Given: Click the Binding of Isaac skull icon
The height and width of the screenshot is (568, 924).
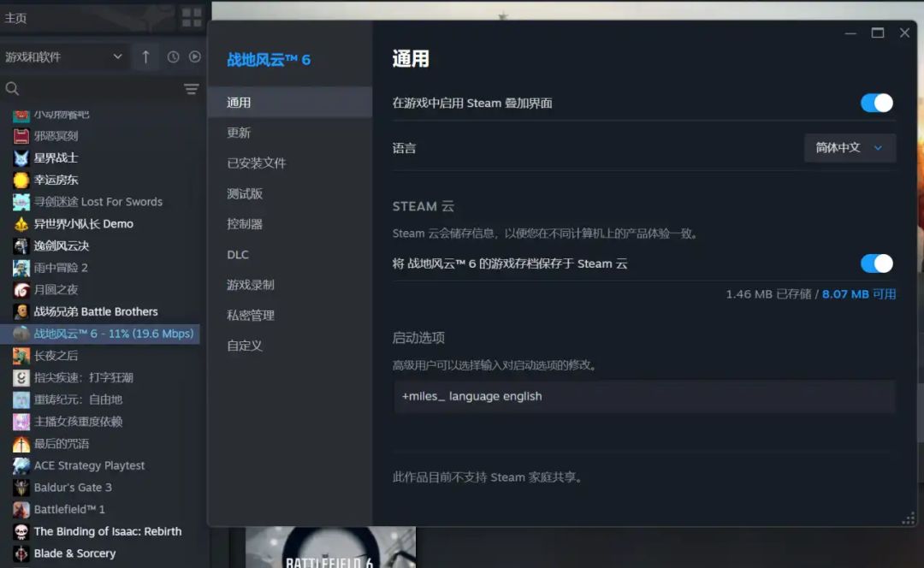Looking at the screenshot, I should coord(21,531).
